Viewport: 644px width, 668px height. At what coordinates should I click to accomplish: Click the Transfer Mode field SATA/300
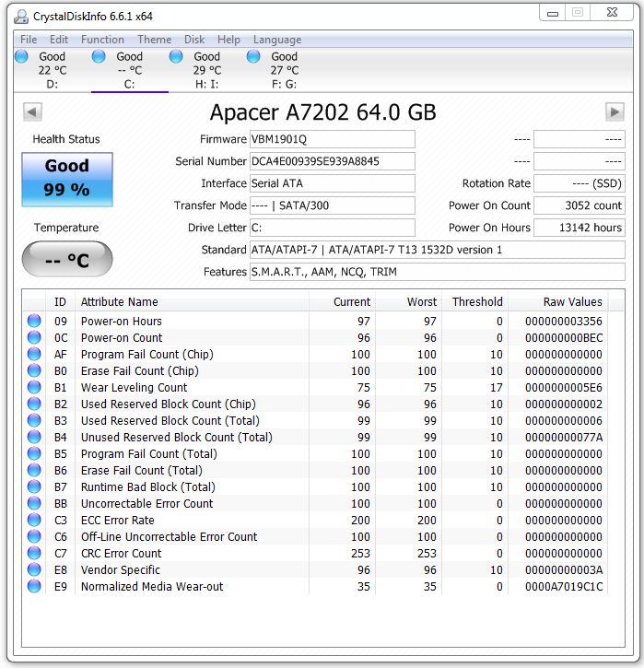[x=333, y=205]
